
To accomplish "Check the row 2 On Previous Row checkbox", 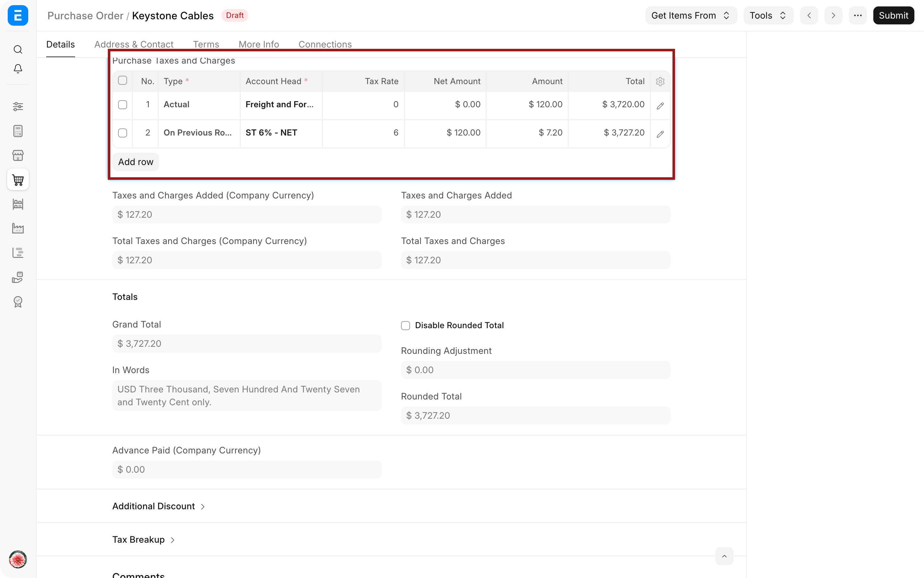I will point(123,133).
